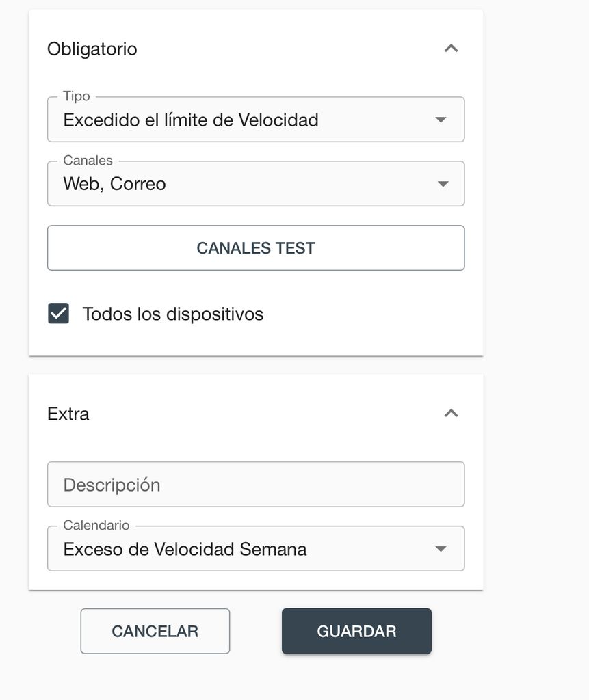Image resolution: width=589 pixels, height=700 pixels.
Task: Save with the GUARDAR button
Action: (356, 631)
